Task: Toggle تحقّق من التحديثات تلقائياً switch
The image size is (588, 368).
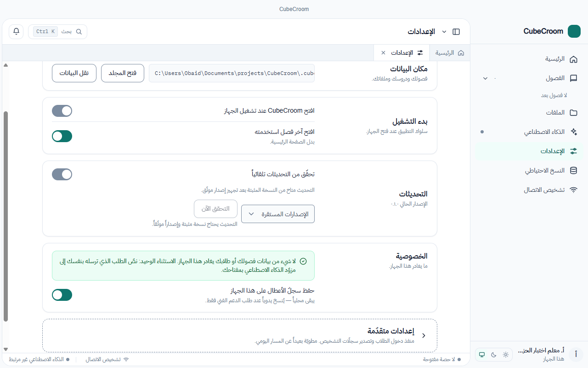Action: 62,174
